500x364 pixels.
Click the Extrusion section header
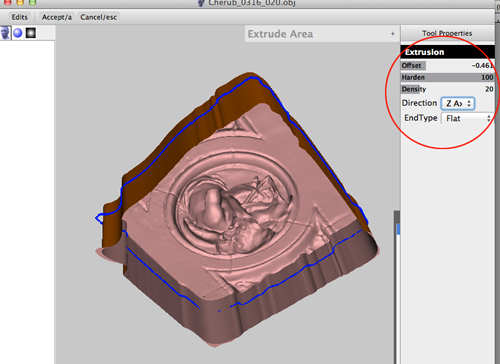click(x=447, y=52)
